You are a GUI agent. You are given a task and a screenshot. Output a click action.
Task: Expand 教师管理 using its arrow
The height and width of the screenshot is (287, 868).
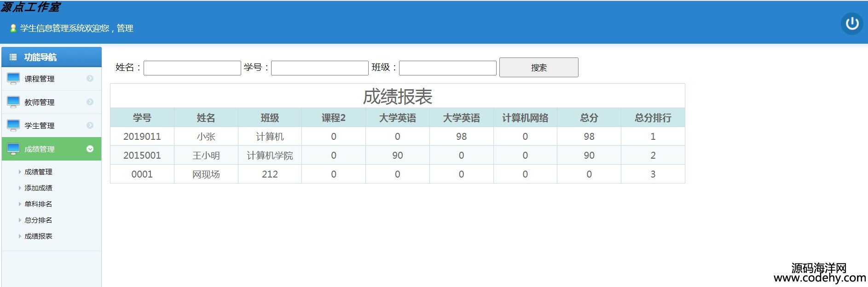pos(90,102)
